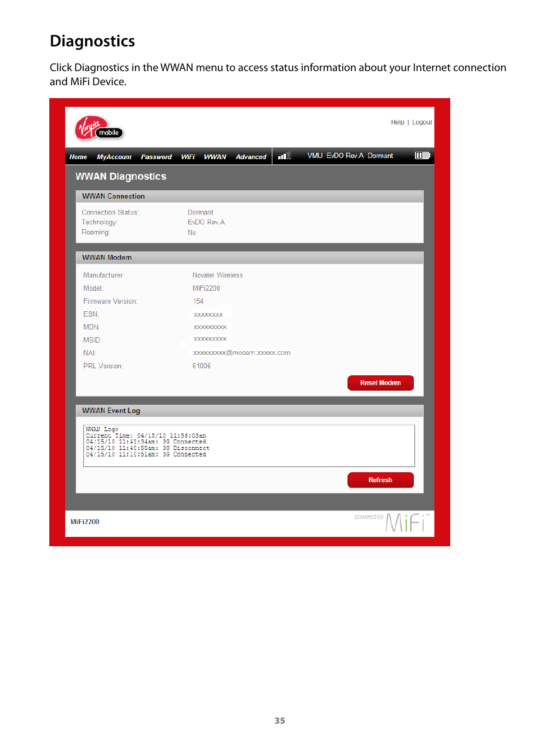The height and width of the screenshot is (746, 560).
Task: Click the powered by MiFi logo
Action: (x=392, y=522)
